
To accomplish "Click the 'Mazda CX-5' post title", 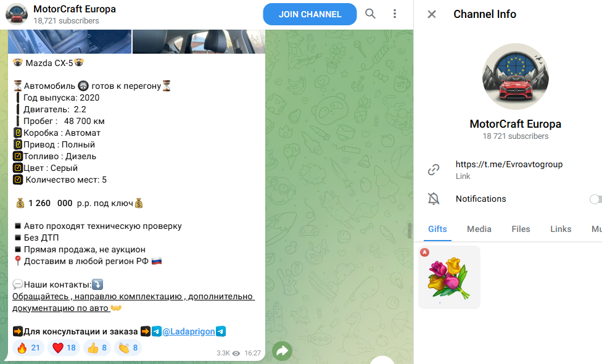I will point(49,63).
